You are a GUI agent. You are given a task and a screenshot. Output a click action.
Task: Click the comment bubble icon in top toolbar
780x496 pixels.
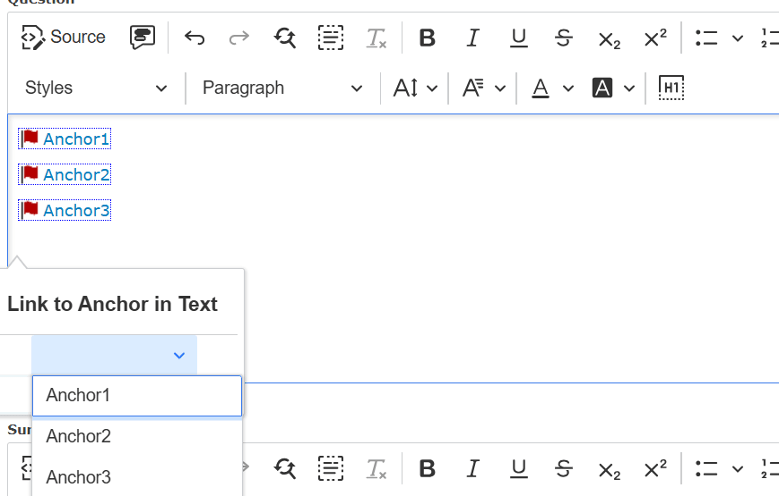pos(142,37)
